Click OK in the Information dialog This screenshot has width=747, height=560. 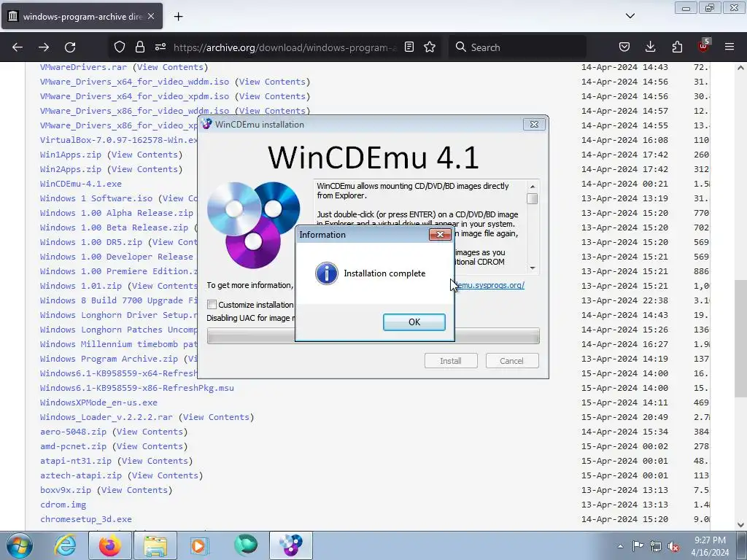coord(414,322)
